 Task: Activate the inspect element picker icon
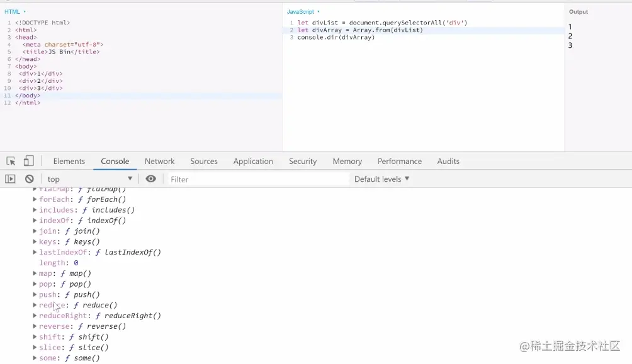pos(11,161)
